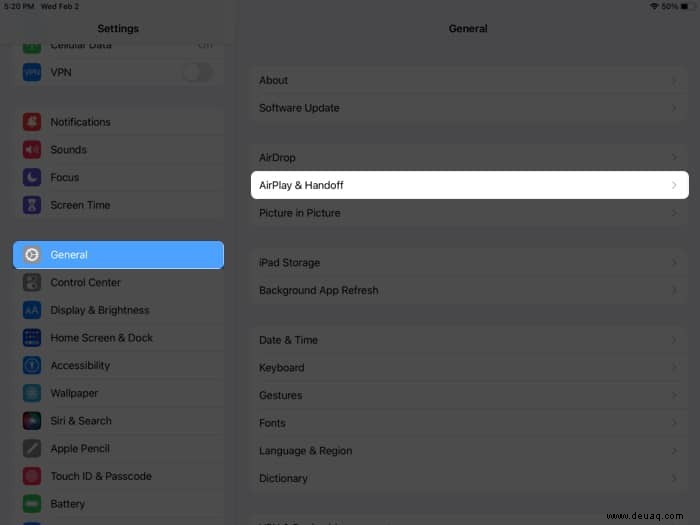
Task: Select Focus in the sidebar
Action: [x=118, y=177]
